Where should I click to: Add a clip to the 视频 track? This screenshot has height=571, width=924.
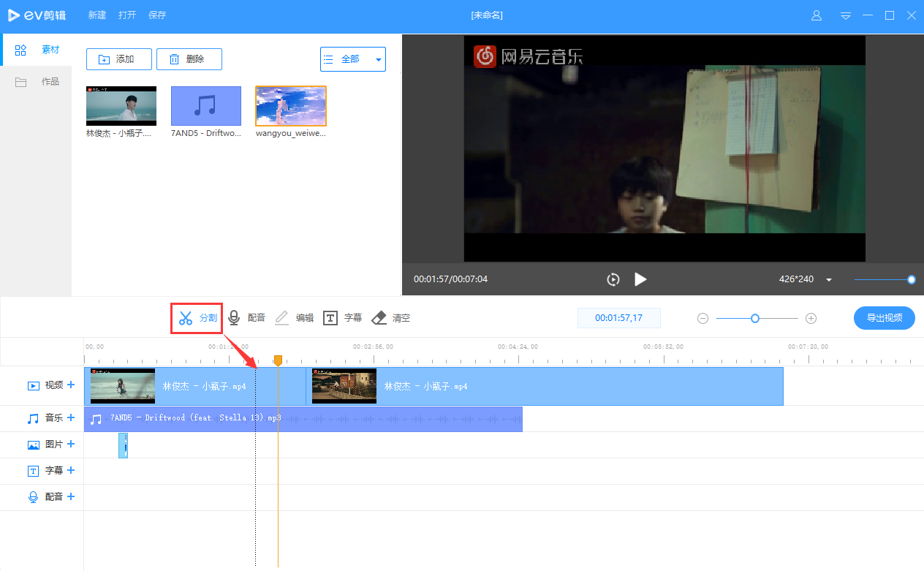click(x=71, y=386)
